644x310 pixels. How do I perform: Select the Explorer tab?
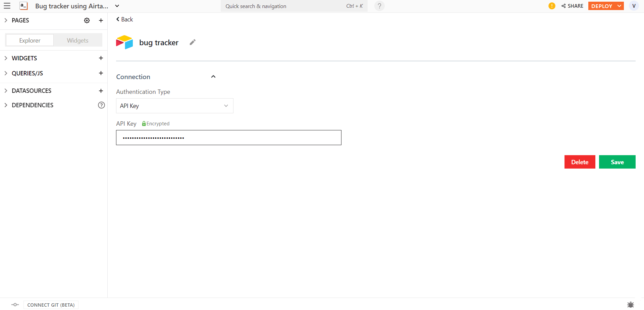pos(30,40)
